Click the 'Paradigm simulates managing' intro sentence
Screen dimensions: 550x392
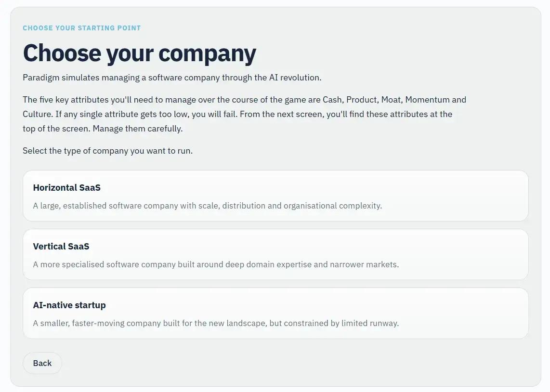[172, 78]
